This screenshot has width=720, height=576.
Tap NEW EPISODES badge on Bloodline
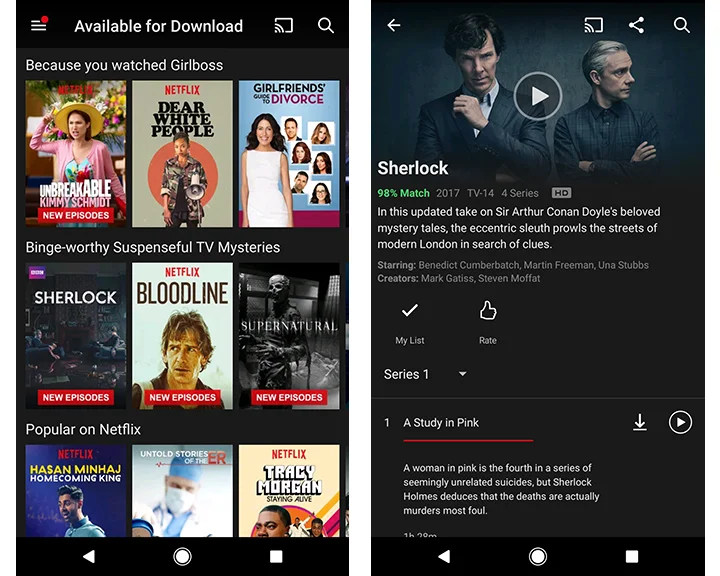pos(182,397)
